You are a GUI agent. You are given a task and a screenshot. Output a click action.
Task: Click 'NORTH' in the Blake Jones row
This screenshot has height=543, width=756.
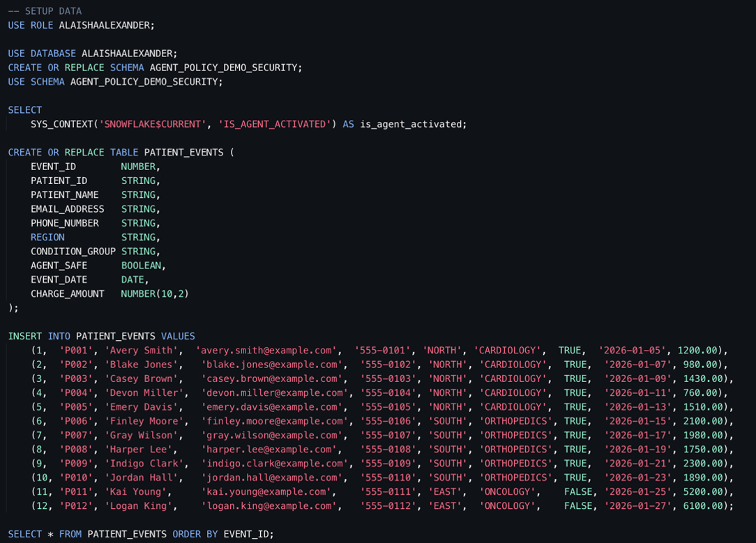click(448, 365)
